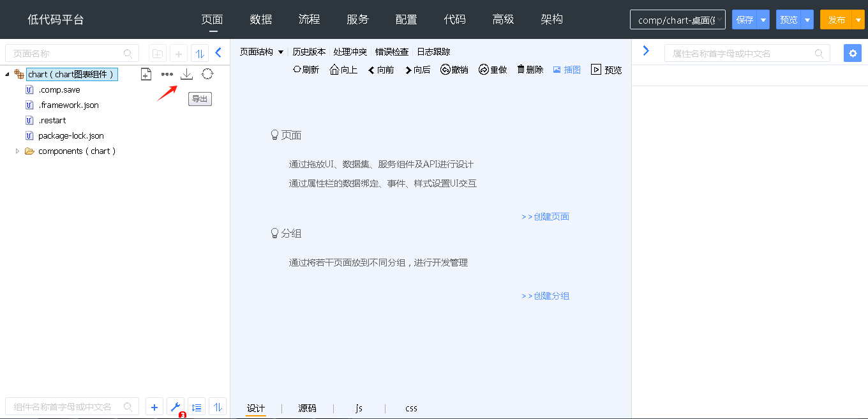Select the package-lock.json file

click(x=71, y=136)
